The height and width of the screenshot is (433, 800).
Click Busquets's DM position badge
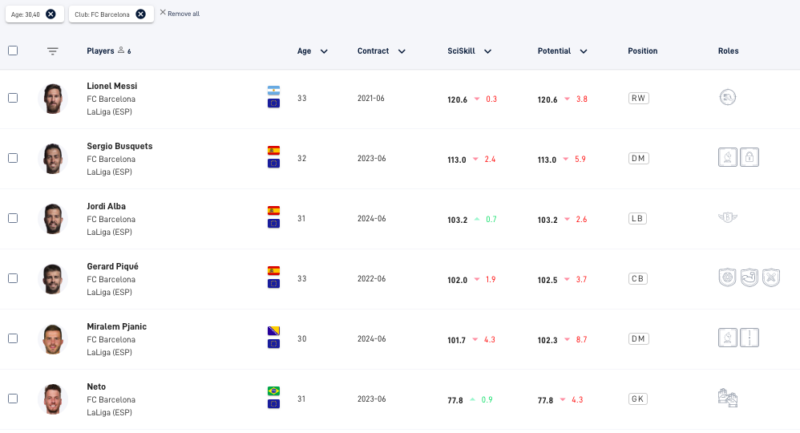coord(638,159)
